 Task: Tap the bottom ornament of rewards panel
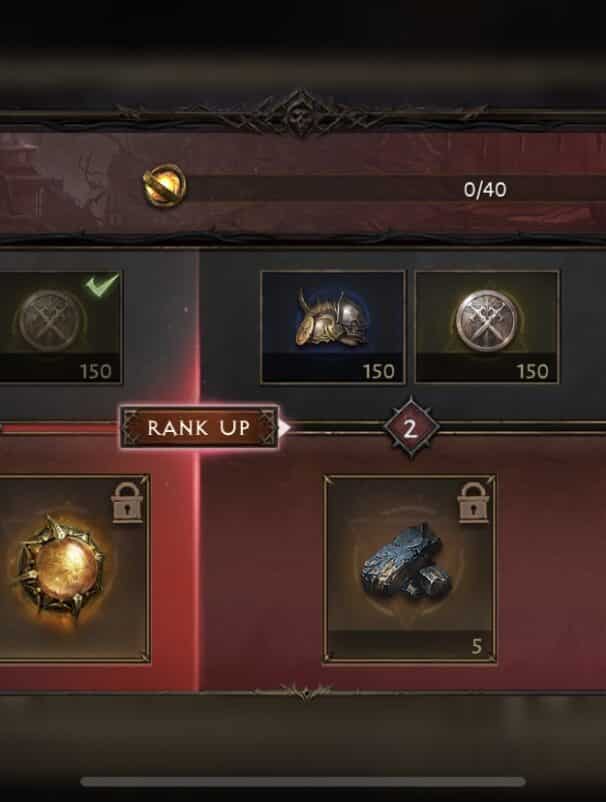305,692
